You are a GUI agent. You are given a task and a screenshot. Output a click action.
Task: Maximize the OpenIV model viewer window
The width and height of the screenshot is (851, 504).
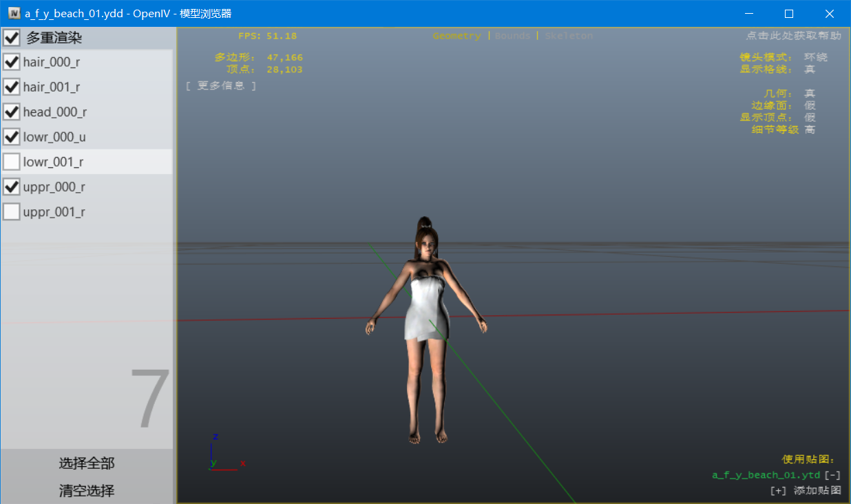point(789,14)
